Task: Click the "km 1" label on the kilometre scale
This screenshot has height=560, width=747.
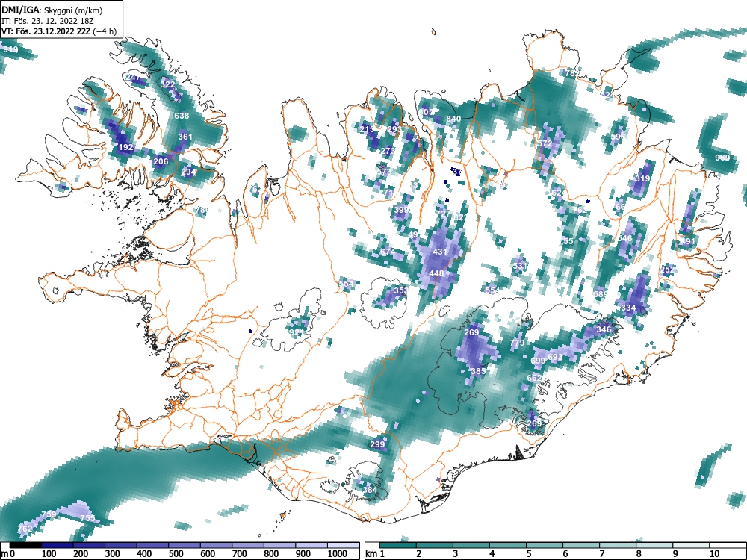Action: [x=375, y=554]
